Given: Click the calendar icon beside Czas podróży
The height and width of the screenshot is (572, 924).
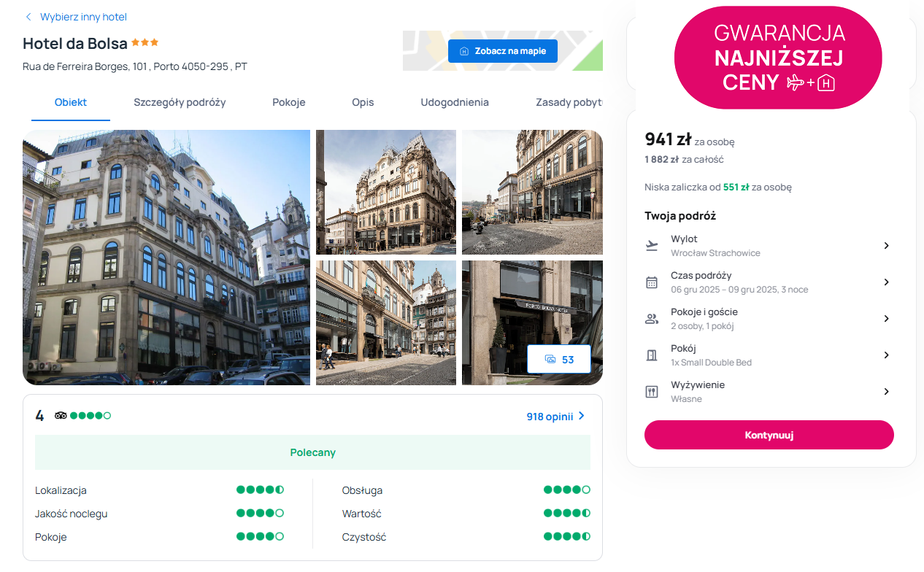Looking at the screenshot, I should point(652,282).
